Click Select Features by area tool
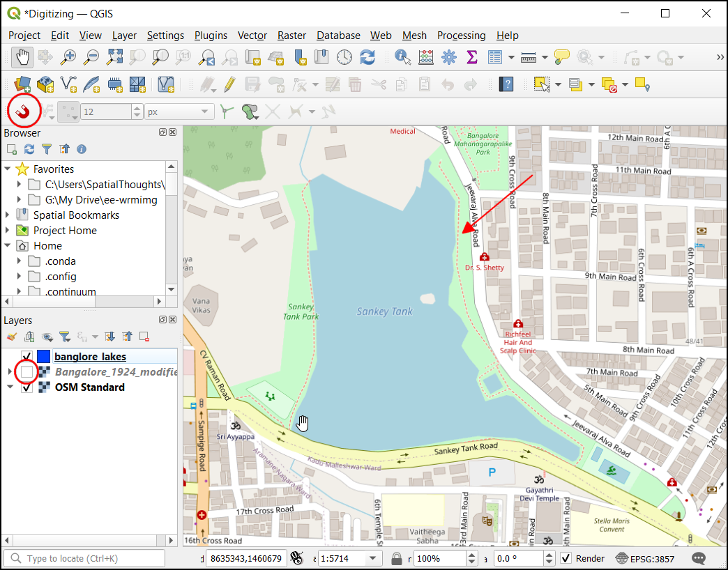 click(542, 84)
